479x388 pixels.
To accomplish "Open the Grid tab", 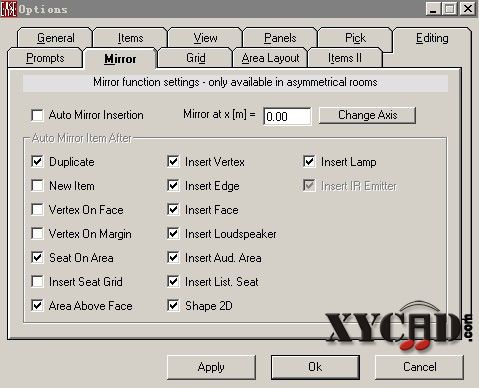I will tap(195, 58).
